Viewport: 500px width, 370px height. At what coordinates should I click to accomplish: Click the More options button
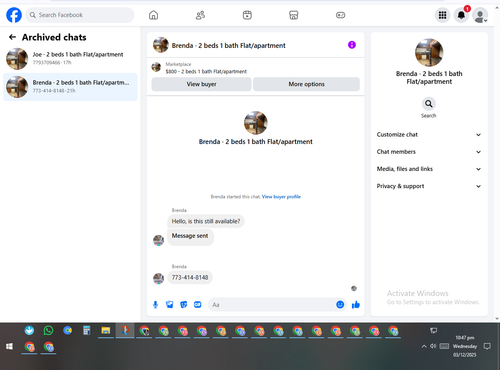coord(306,84)
